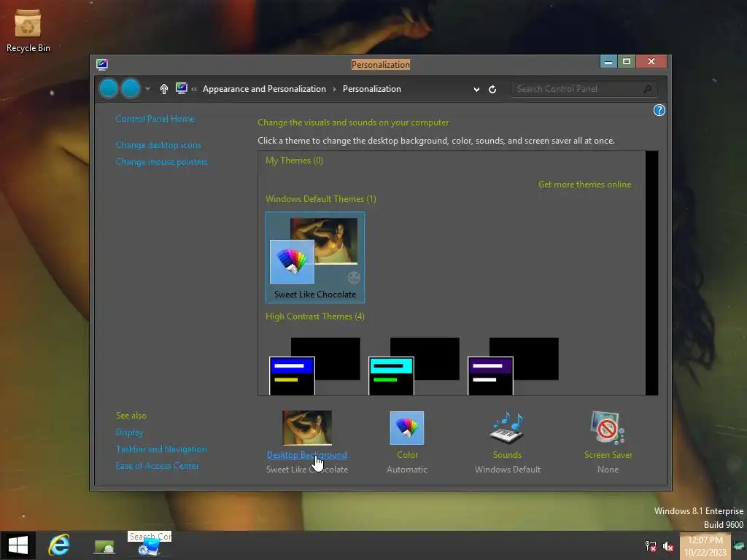Go up one level with the up arrow
Viewport: 747px width, 560px height.
coord(164,89)
